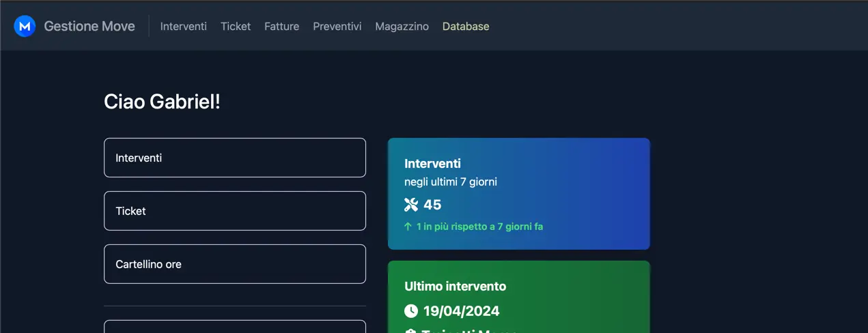Open Magazzino from the navigation bar
Screen dimensions: 868x333
click(x=402, y=27)
